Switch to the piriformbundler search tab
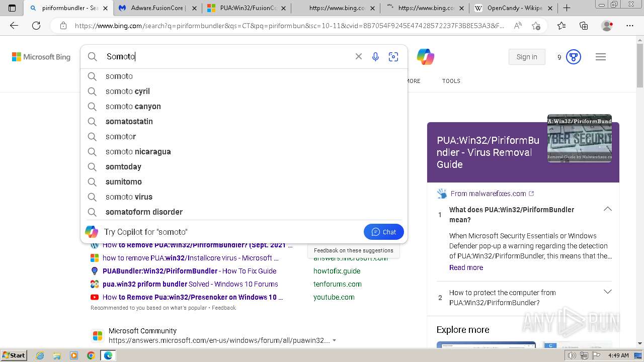The width and height of the screenshot is (644, 362). point(68,8)
